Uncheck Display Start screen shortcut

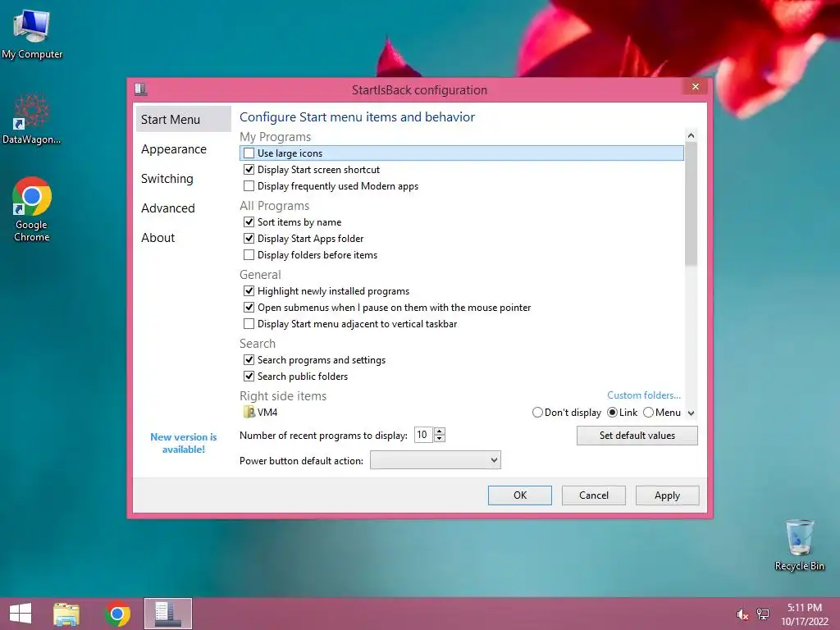pyautogui.click(x=249, y=170)
